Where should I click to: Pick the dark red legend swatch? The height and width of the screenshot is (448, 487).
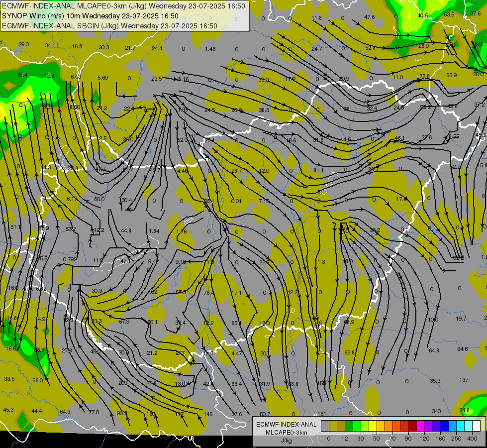413,426
